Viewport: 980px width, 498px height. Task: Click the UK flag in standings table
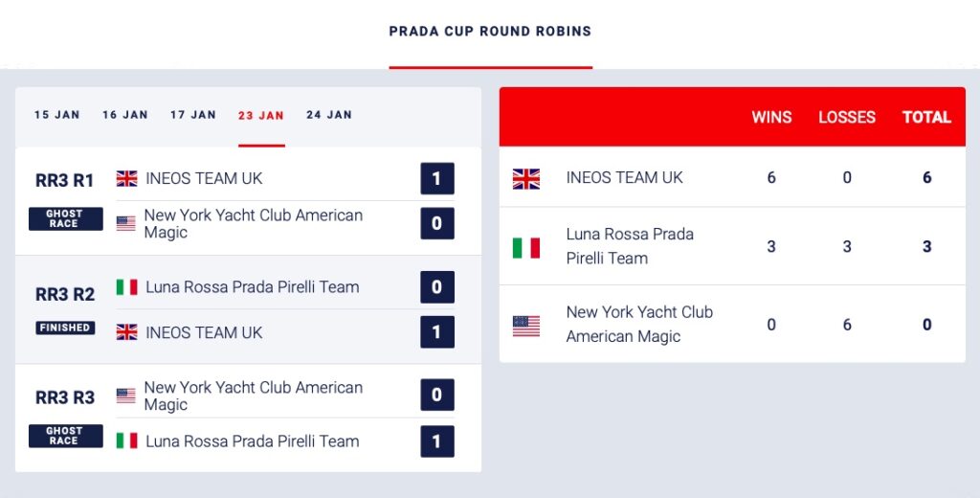[526, 178]
